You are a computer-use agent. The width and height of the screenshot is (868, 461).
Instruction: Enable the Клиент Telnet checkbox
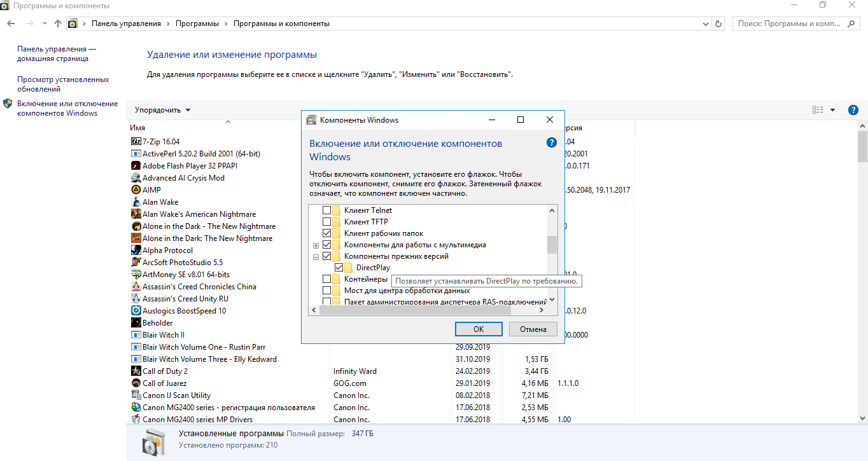[326, 210]
